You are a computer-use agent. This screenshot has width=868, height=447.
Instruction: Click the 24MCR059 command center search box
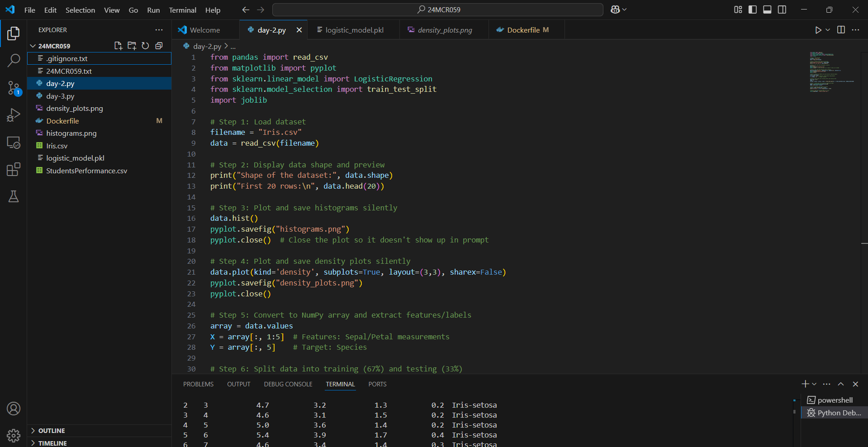[x=437, y=10]
